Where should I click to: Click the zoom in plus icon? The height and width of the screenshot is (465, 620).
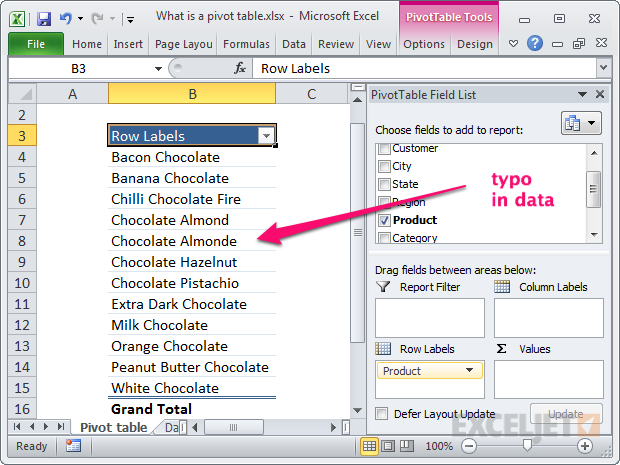[584, 446]
